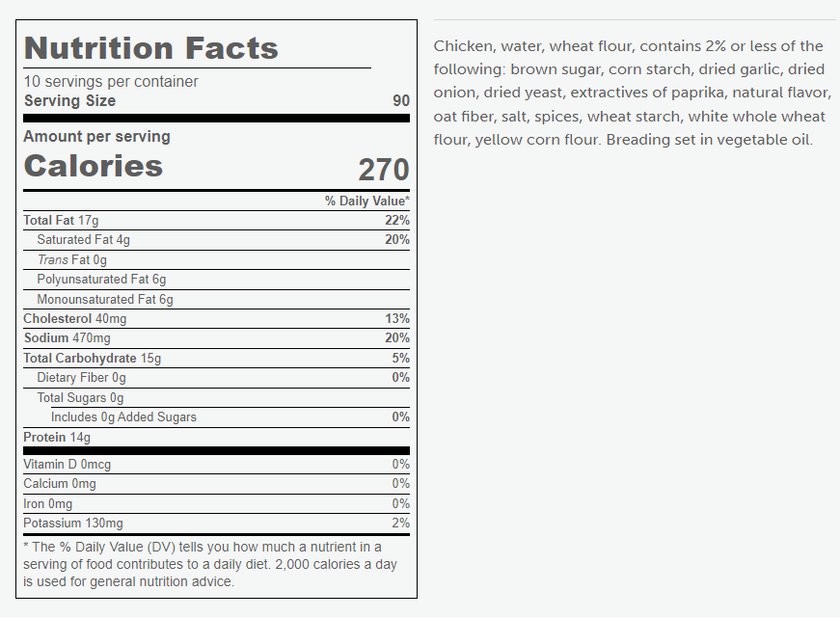Click the Total Fat 17g row
The height and width of the screenshot is (618, 840).
(216, 220)
